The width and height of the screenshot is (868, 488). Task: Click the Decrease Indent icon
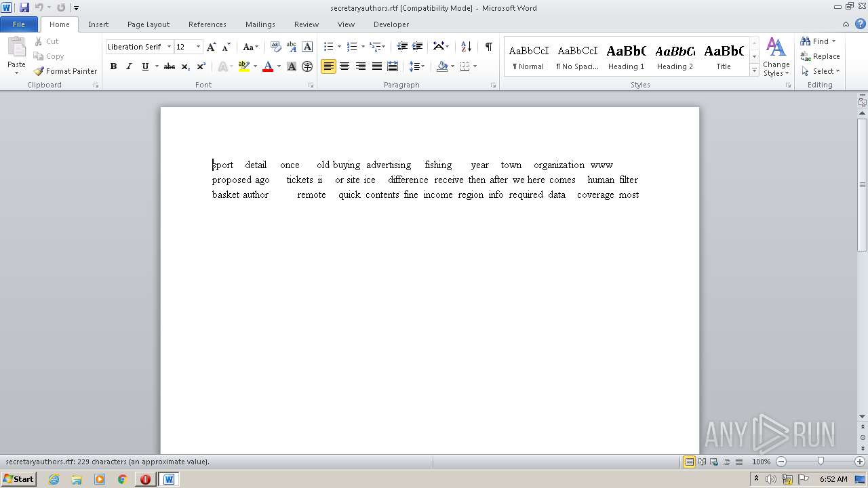click(x=402, y=47)
